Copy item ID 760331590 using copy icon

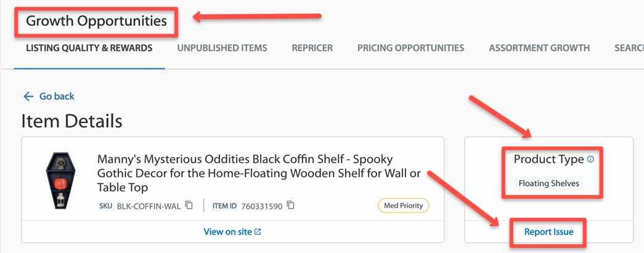point(290,205)
